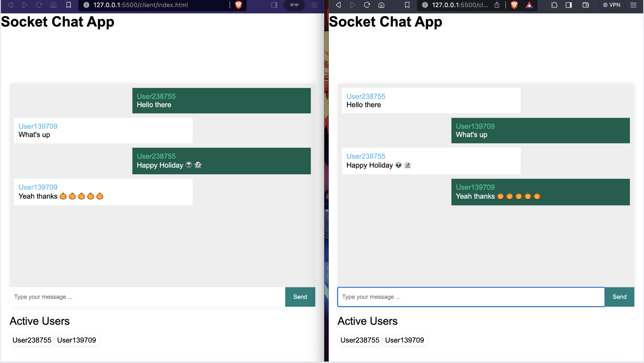This screenshot has width=644, height=363.
Task: Toggle the Brave VPN connection
Action: [x=611, y=5]
